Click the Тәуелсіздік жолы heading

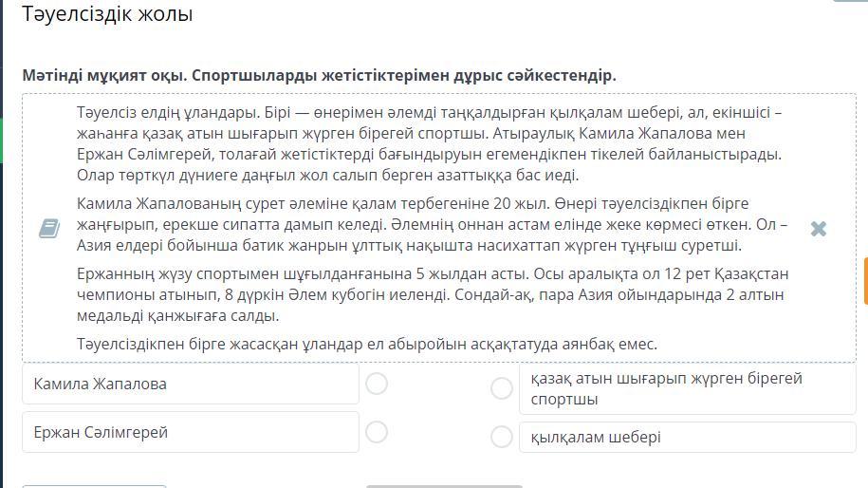pyautogui.click(x=107, y=14)
